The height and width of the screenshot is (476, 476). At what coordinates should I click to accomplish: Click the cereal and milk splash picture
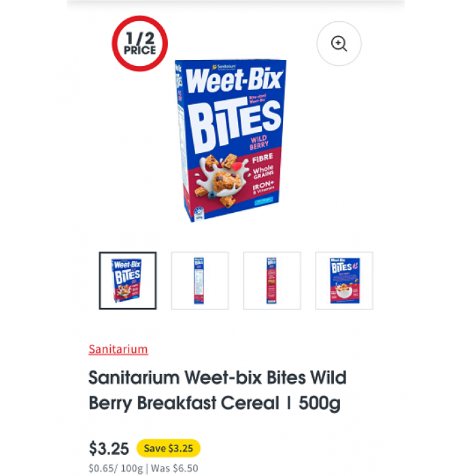[220, 180]
